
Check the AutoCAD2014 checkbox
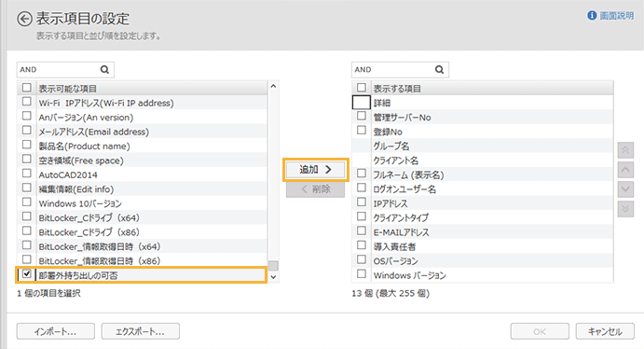pos(27,173)
